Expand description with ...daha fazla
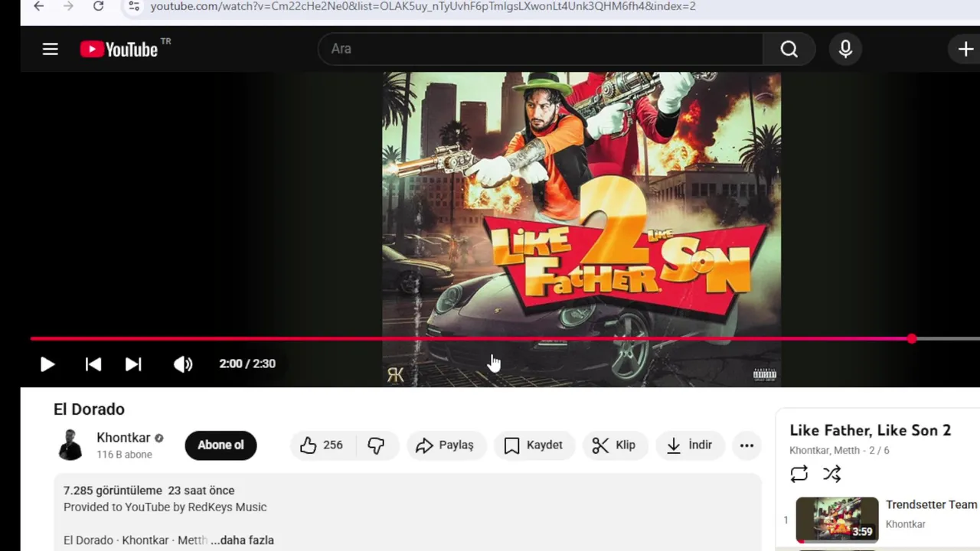This screenshot has width=980, height=551. coord(242,540)
